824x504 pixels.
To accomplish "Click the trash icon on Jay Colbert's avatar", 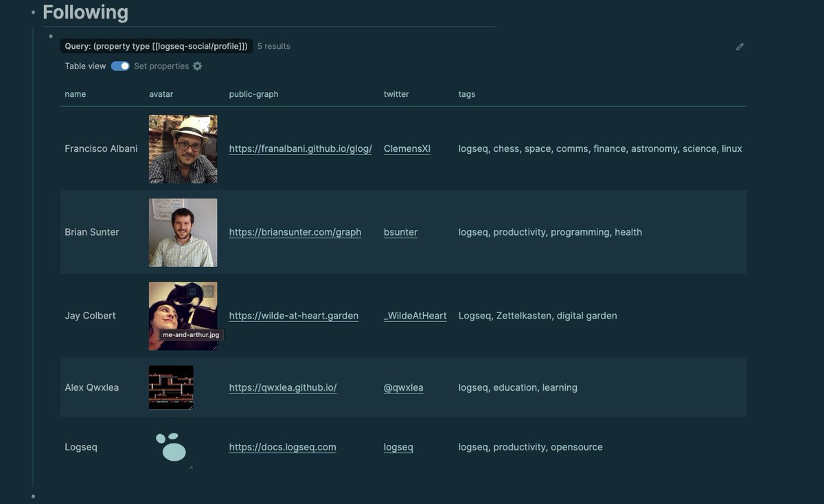I will (192, 292).
